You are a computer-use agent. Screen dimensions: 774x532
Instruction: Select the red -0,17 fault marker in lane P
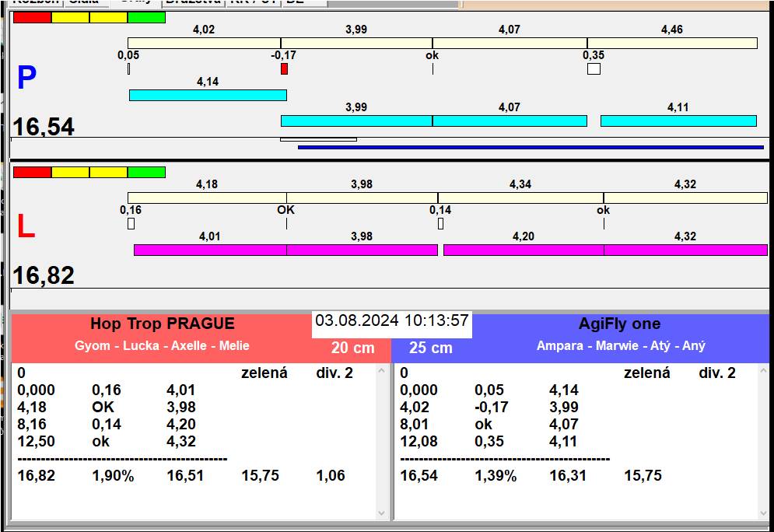284,69
